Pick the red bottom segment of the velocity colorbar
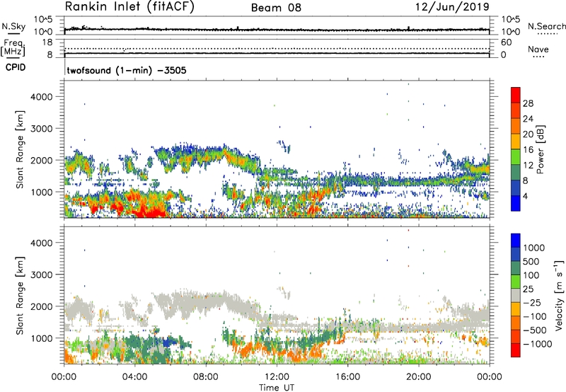Viewport: 566px width, 392px height. (516, 350)
